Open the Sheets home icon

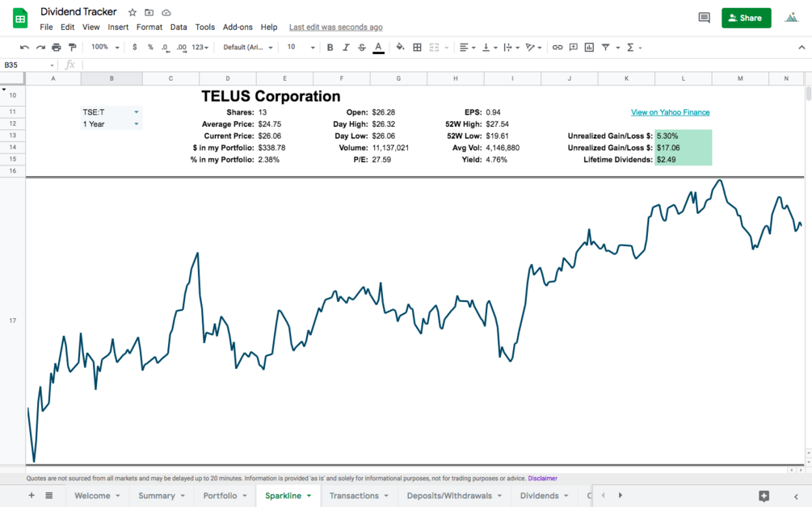pyautogui.click(x=20, y=19)
